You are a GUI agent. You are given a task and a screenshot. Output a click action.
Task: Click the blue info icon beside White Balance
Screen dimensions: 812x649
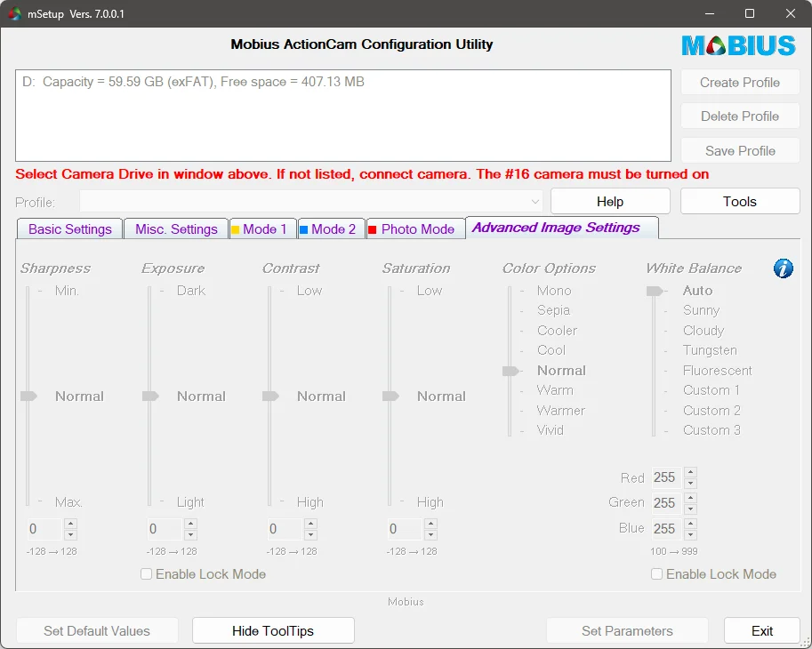(x=783, y=268)
